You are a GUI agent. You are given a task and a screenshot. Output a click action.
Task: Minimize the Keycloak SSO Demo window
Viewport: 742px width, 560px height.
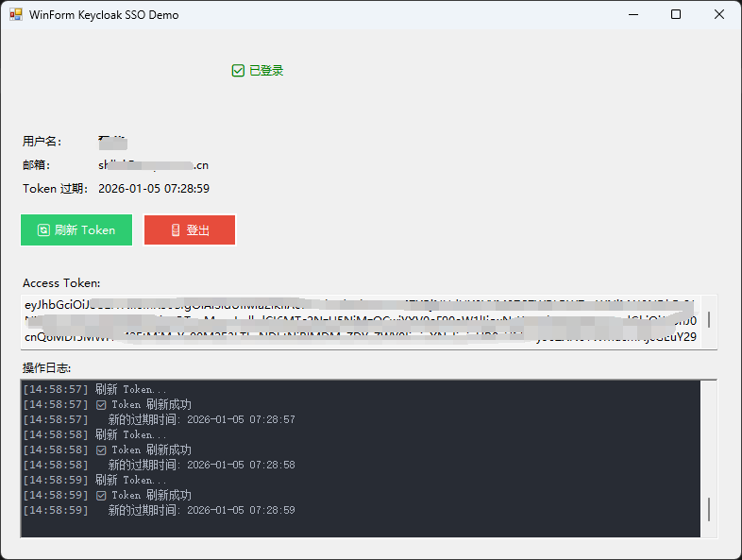[632, 15]
